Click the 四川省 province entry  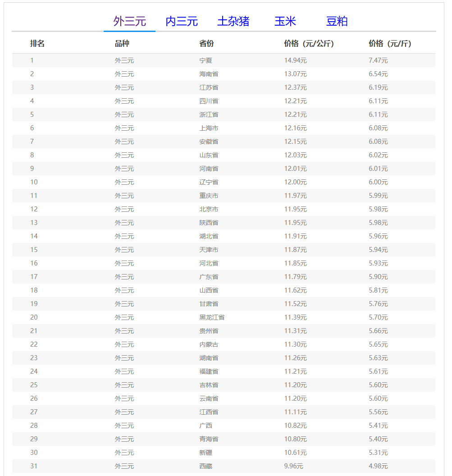point(209,101)
